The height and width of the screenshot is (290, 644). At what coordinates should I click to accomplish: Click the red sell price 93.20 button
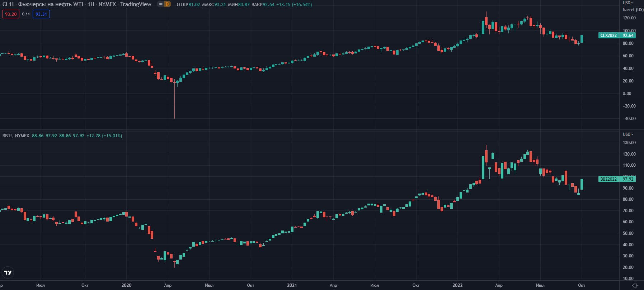[x=11, y=14]
